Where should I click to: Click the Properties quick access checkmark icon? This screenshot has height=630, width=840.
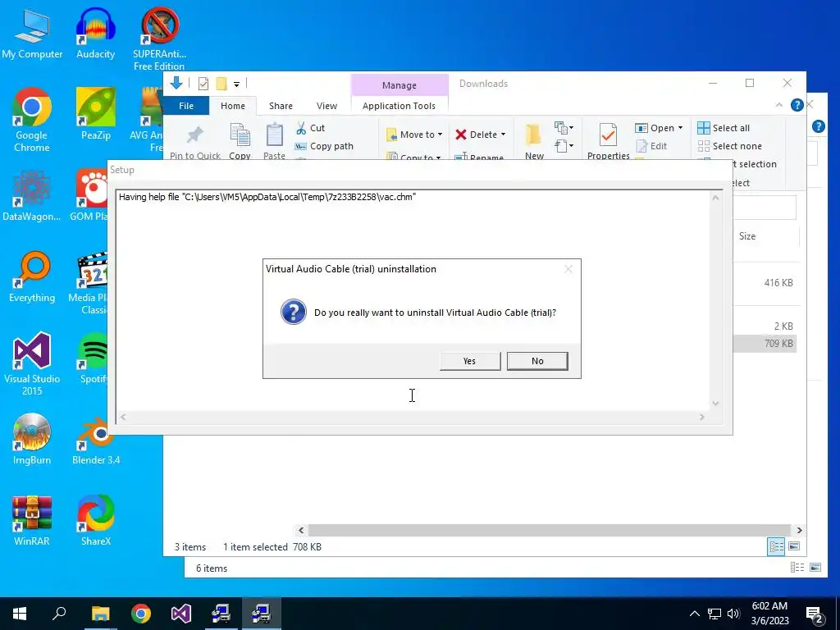pos(203,84)
